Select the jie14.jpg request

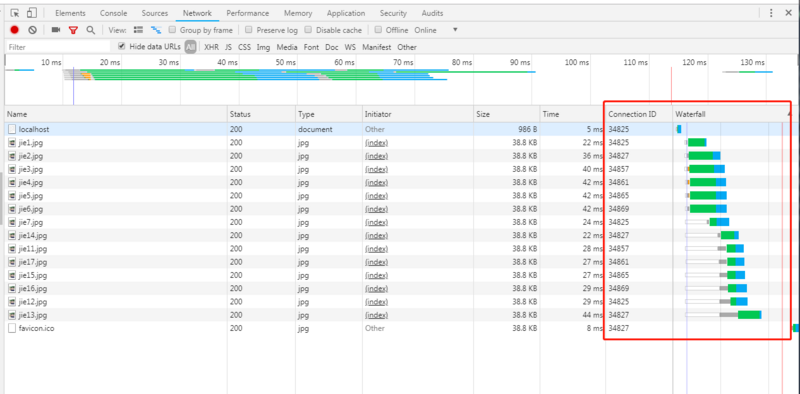(x=402, y=236)
